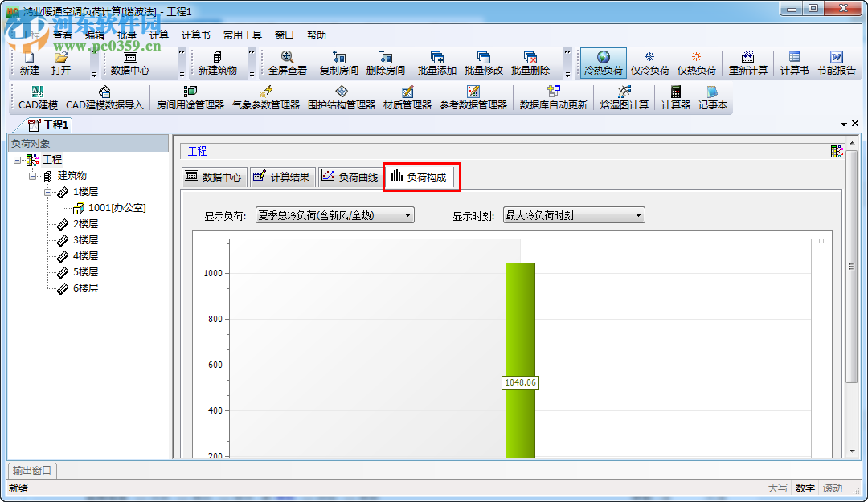Open 焓湿图计算 tool
The height and width of the screenshot is (502, 868).
624,97
